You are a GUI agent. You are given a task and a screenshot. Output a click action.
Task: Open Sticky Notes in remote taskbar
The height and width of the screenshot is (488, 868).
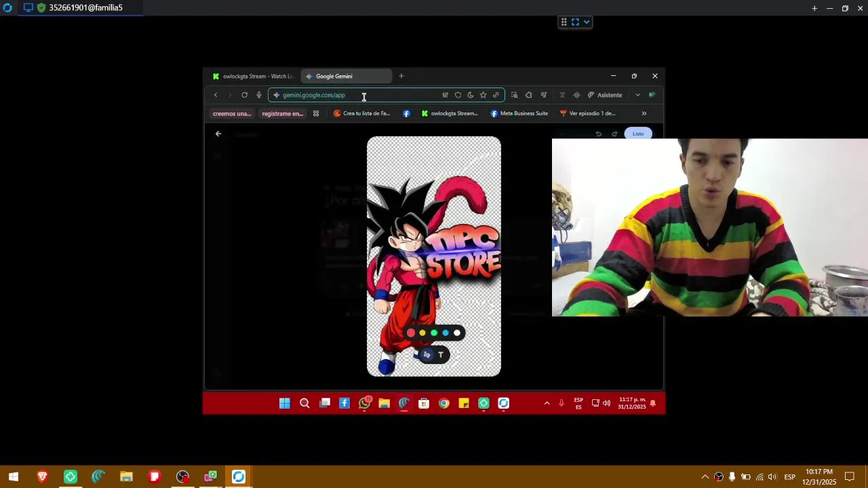[x=464, y=403]
